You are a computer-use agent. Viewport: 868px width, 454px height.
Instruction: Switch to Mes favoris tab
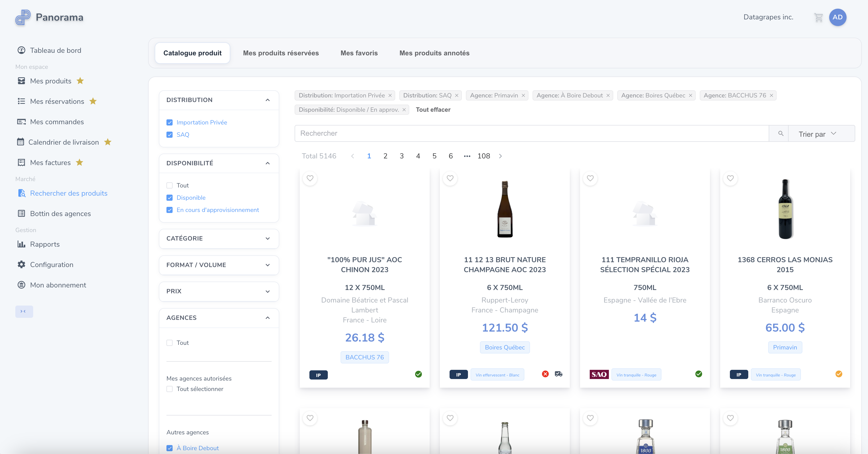point(359,53)
